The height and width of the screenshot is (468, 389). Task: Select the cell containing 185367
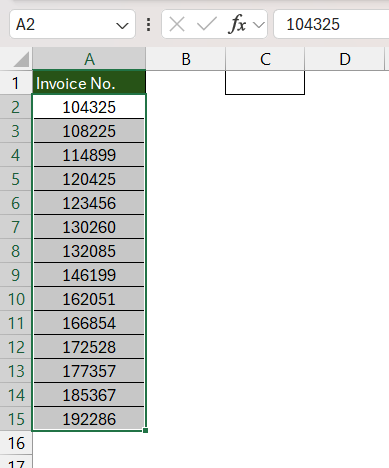tap(89, 395)
